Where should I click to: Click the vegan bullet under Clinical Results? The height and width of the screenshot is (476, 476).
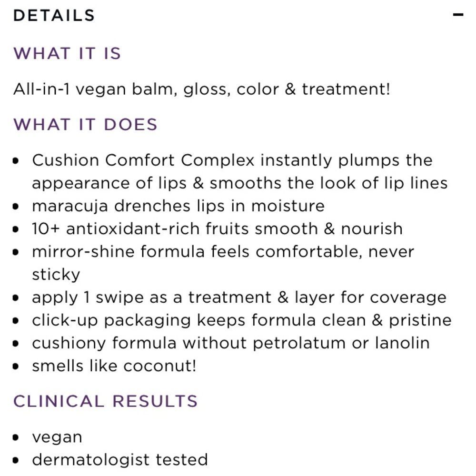coord(57,437)
